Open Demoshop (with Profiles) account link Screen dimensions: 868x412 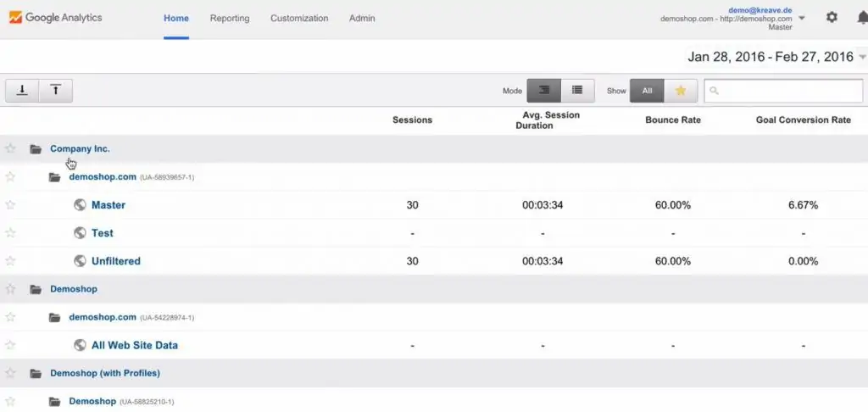[105, 373]
